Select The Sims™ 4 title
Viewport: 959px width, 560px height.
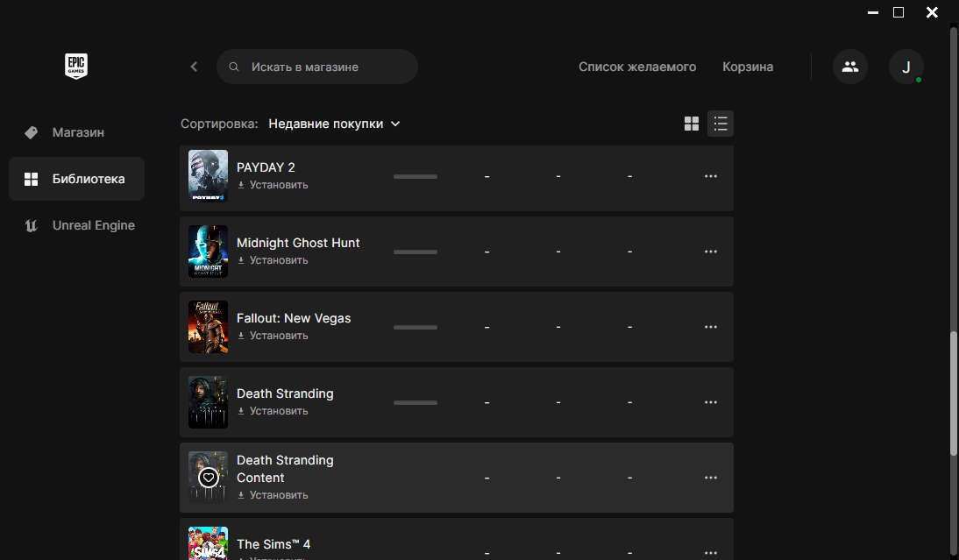[273, 544]
